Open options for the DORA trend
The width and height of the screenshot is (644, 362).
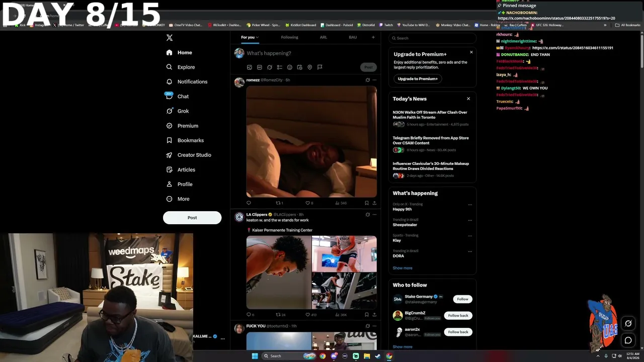coord(470,251)
